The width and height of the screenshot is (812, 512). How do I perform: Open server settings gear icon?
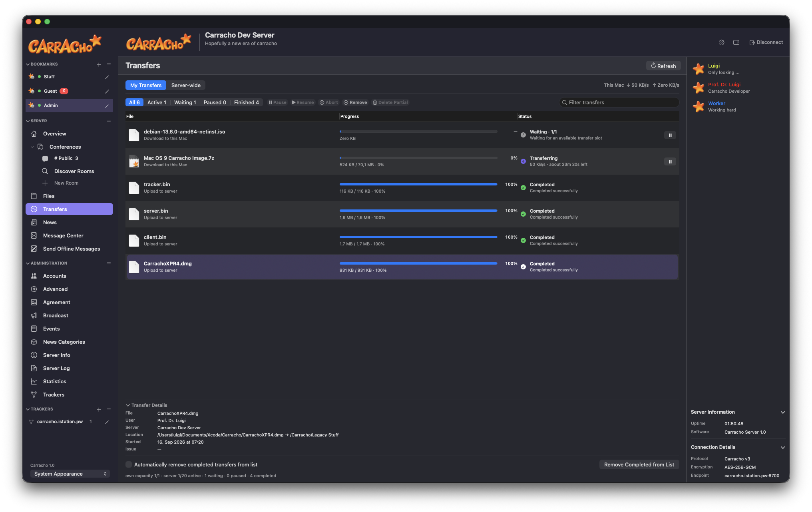pos(721,42)
